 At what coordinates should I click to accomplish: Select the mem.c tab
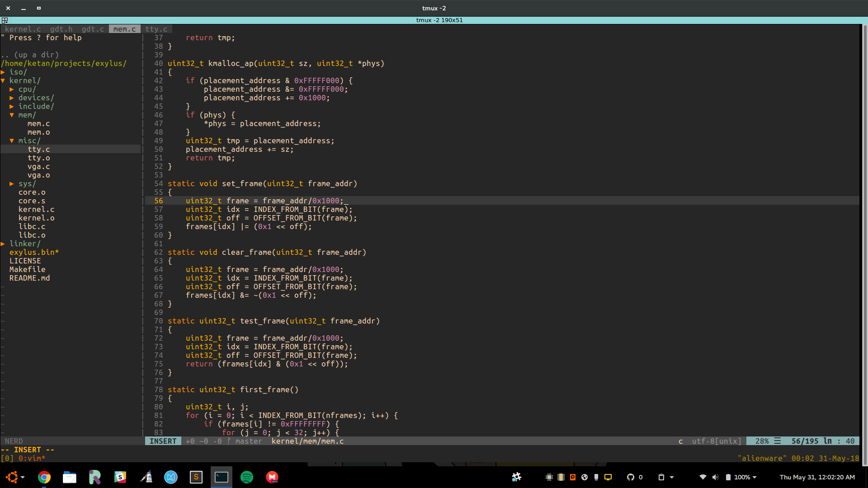(x=124, y=29)
